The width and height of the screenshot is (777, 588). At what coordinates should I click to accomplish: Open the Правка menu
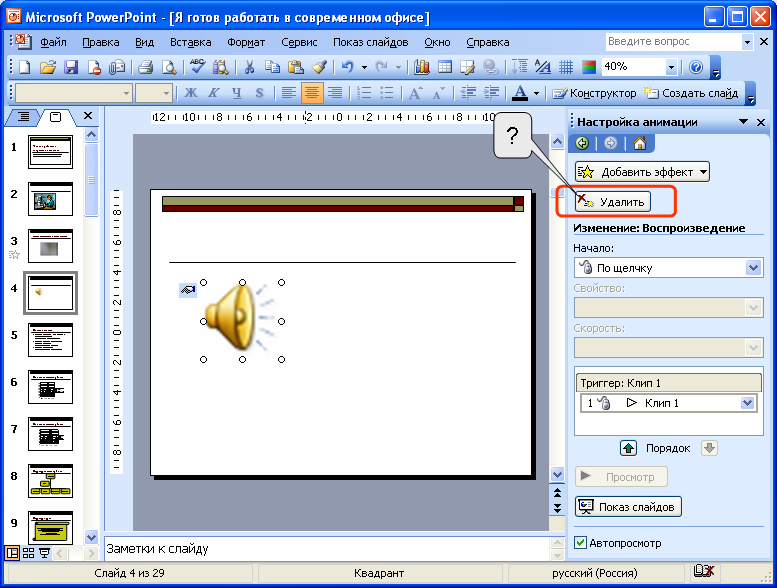pos(101,42)
